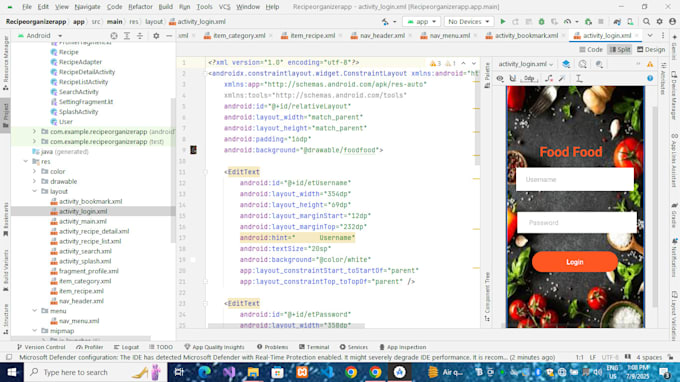Screen dimensions: 680x382
Task: Click the Username field in preview
Action: (x=575, y=179)
